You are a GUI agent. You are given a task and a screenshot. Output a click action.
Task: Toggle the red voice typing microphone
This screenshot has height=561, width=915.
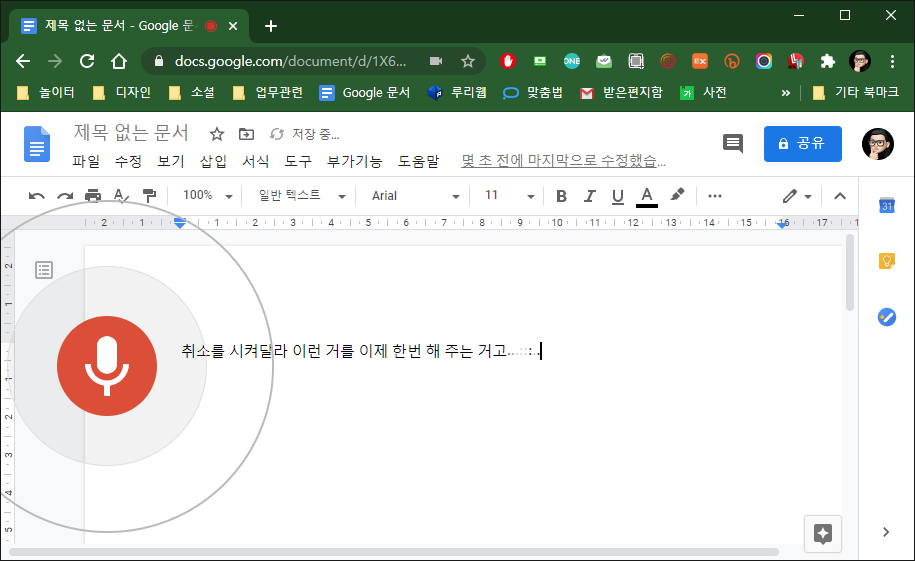[107, 366]
